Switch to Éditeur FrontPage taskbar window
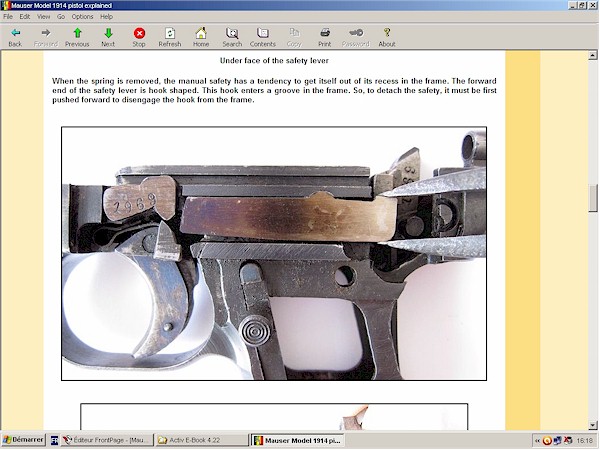The height and width of the screenshot is (450, 600). tap(107, 440)
